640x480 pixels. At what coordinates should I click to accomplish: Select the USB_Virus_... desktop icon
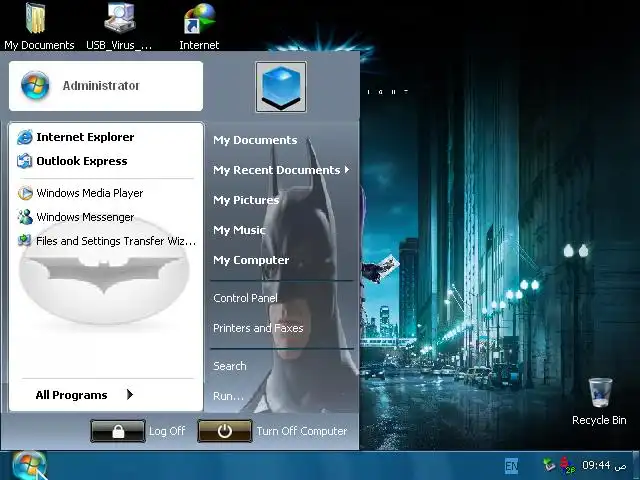119,26
